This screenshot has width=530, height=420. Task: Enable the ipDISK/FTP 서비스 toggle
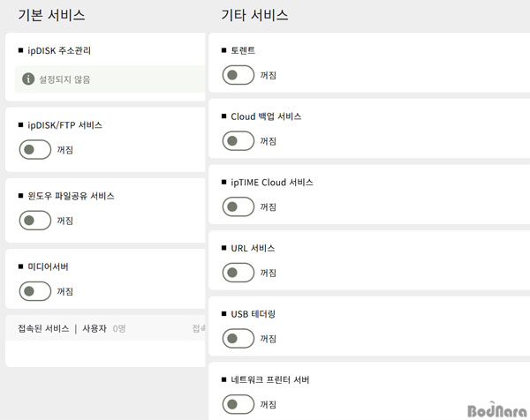[35, 150]
